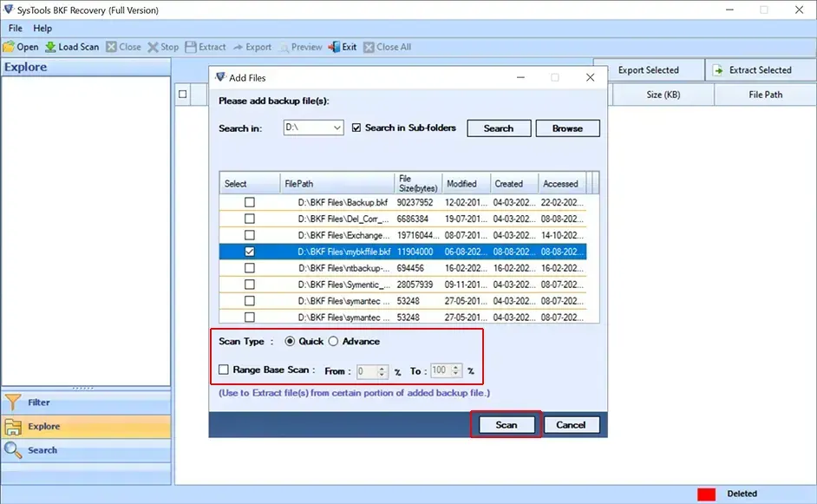Click the Filter funnel icon in sidebar
Screen dimensions: 817x504
pos(13,402)
